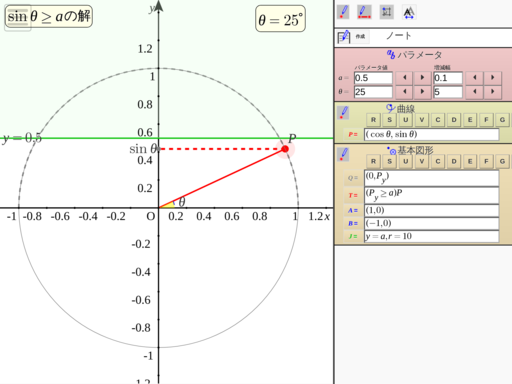Select the point pencil tool in top toolbar

click(x=343, y=12)
